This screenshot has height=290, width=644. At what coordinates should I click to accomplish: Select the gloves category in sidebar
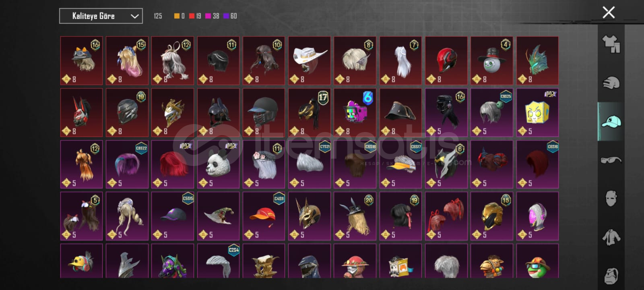pyautogui.click(x=611, y=83)
